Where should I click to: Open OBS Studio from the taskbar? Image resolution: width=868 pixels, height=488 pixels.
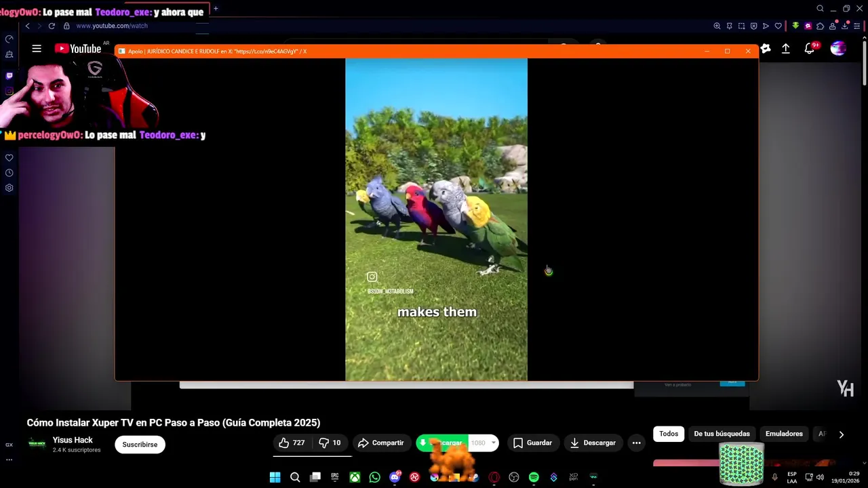pos(514,477)
